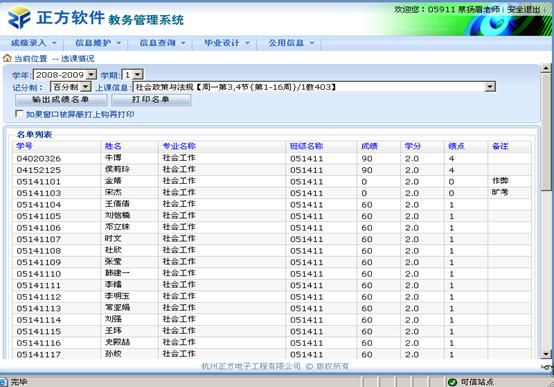Click the green trusted-site checkmark icon
The image size is (554, 387).
click(x=452, y=382)
